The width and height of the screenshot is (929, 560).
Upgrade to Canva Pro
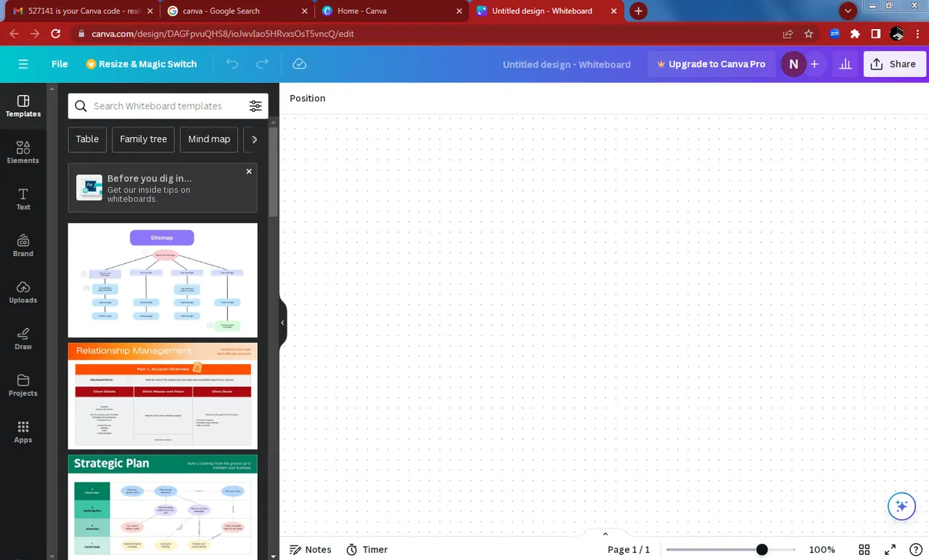pos(711,64)
